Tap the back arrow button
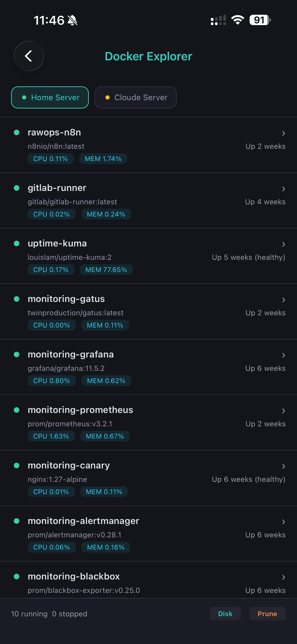This screenshot has width=297, height=644. 29,56
